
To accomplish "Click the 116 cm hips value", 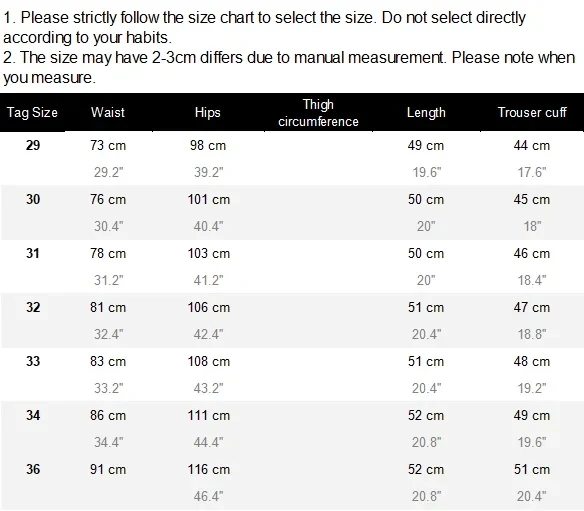I will coord(209,469).
